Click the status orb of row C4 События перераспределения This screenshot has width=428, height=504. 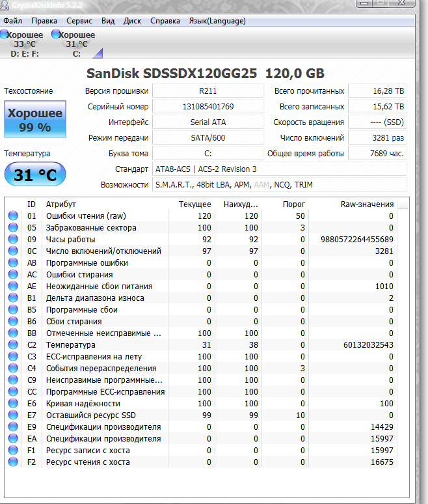coord(13,368)
